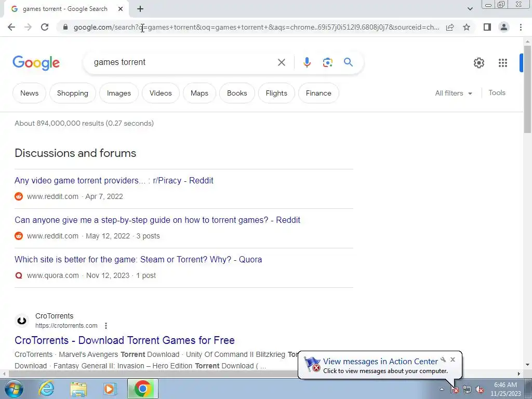
Task: Open Windows Media Player from the taskbar
Action: pyautogui.click(x=110, y=389)
